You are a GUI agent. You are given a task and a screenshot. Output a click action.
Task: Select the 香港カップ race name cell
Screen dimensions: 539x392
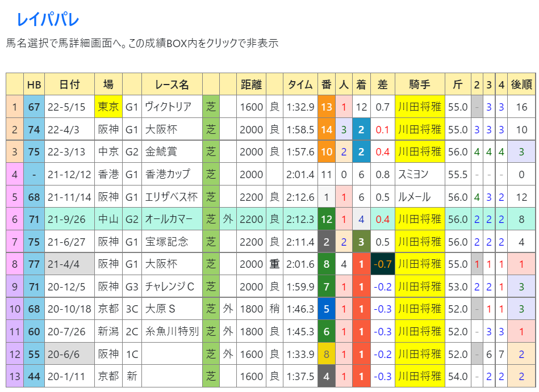point(172,174)
